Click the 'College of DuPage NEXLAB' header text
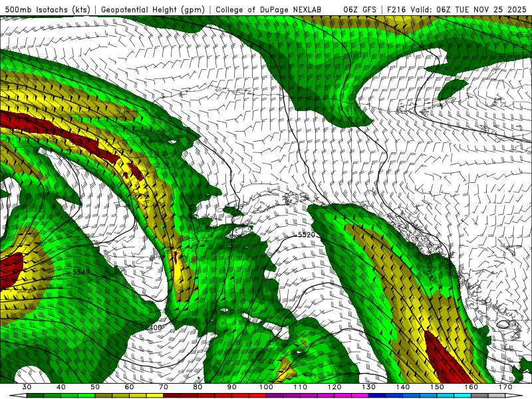The height and width of the screenshot is (399, 532). (269, 9)
